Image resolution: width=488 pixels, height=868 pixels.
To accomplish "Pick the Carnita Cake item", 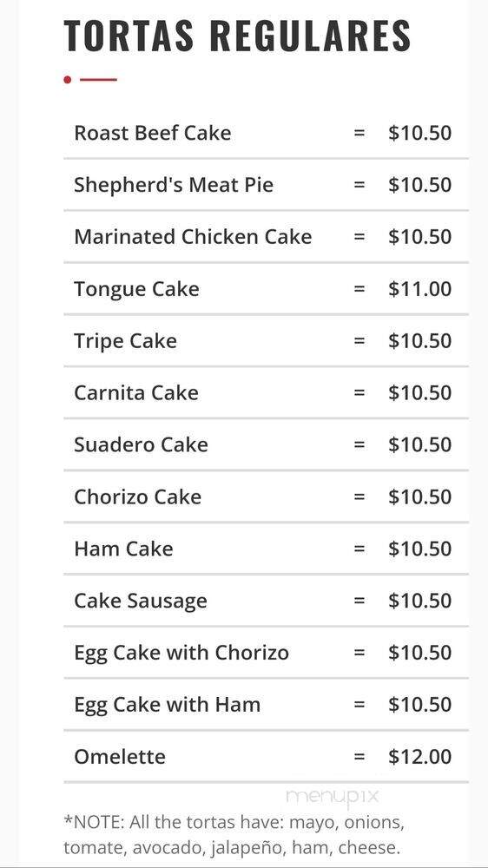I will coord(266,393).
